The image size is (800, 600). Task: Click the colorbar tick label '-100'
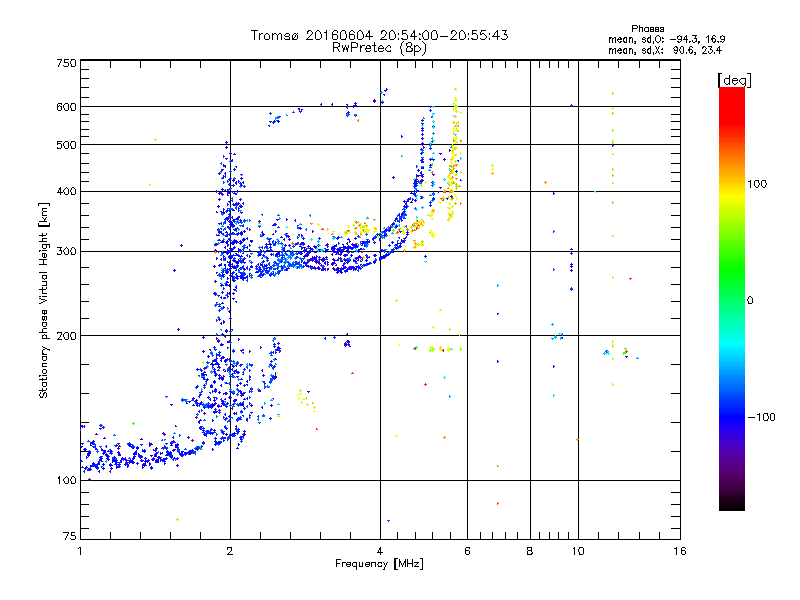(x=761, y=417)
